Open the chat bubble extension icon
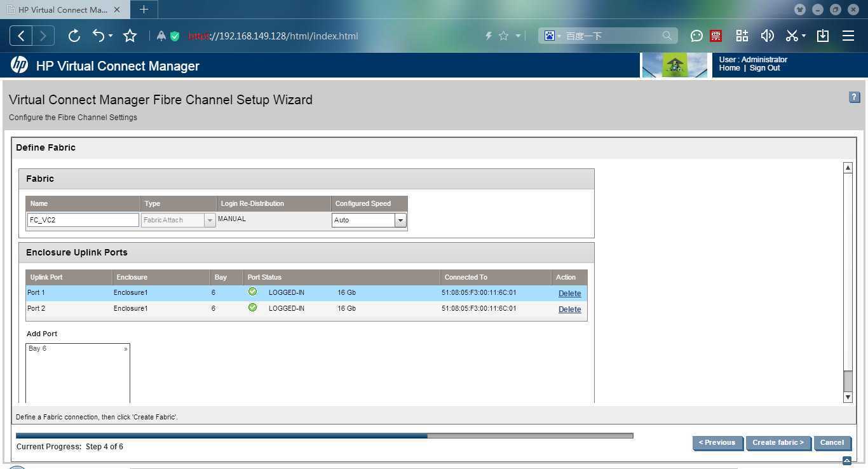 (x=696, y=36)
